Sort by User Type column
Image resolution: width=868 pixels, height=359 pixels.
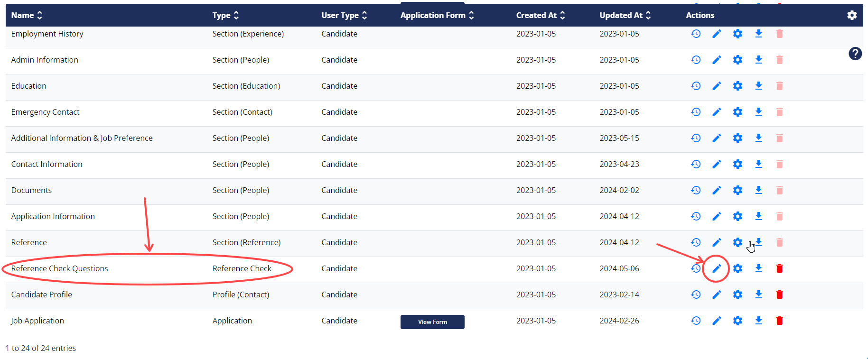(345, 15)
